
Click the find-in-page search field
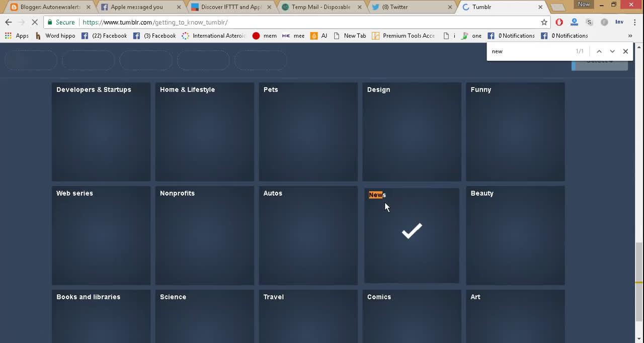(531, 51)
